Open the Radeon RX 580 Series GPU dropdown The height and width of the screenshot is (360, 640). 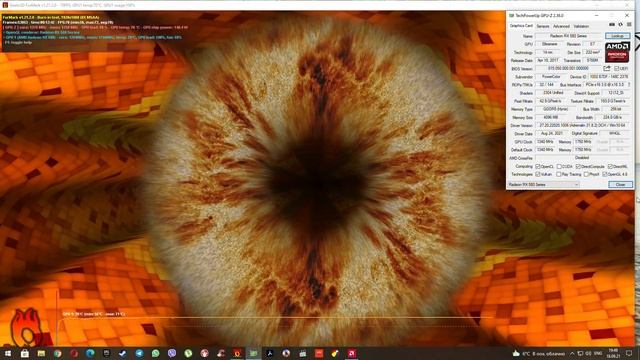543,184
